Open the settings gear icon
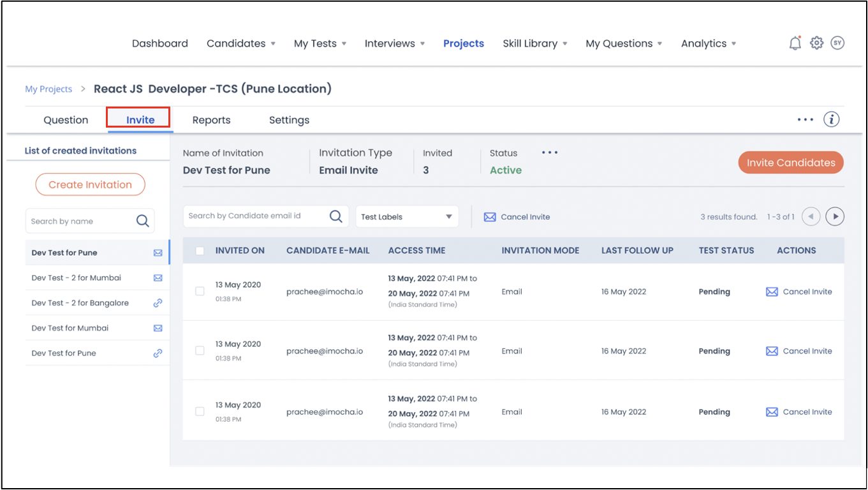The image size is (868, 490). coord(816,43)
